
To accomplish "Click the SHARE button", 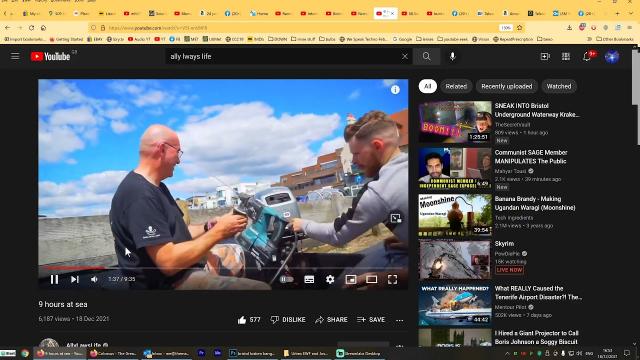I will [x=331, y=320].
